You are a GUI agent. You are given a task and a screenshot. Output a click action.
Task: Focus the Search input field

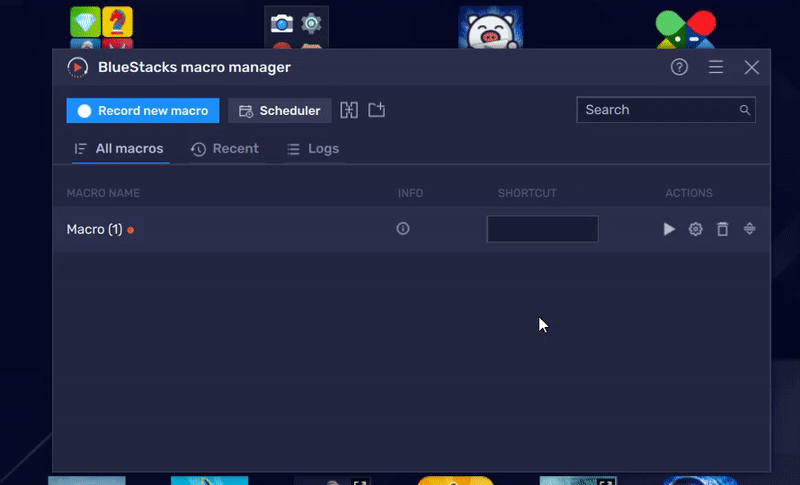[x=666, y=110]
